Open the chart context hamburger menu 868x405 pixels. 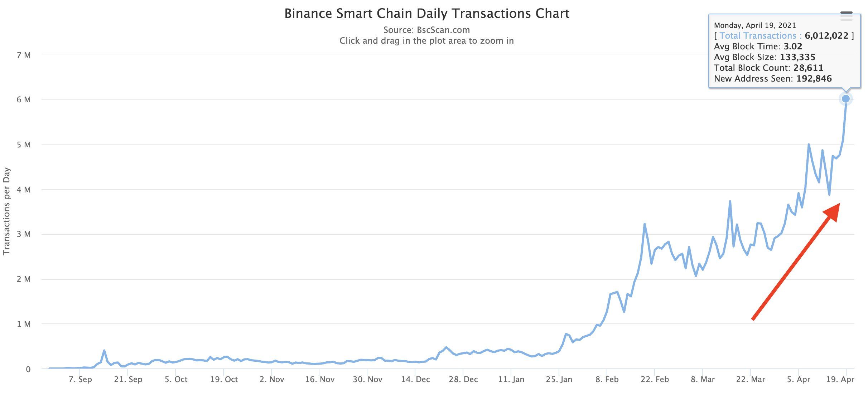(x=846, y=16)
